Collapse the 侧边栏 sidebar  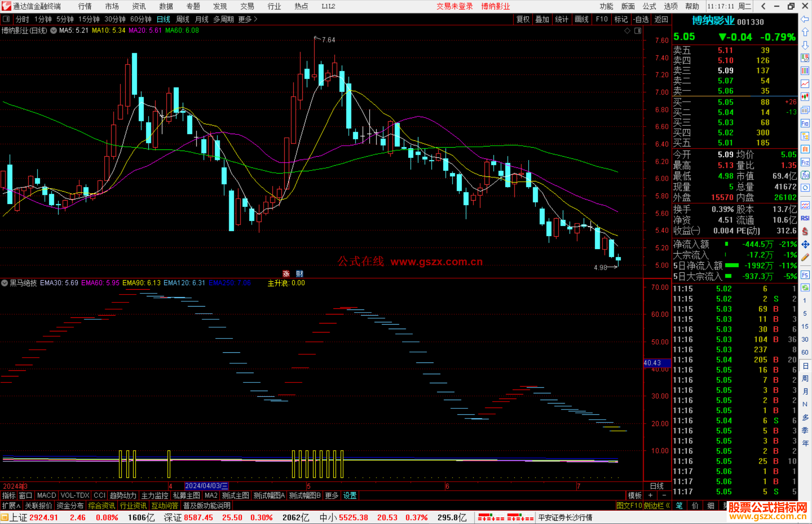657,506
